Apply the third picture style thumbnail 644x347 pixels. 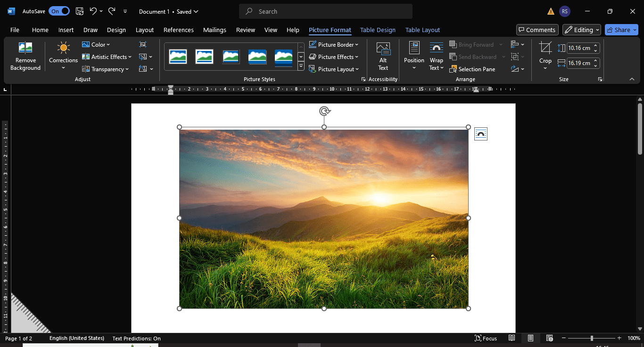pyautogui.click(x=231, y=57)
